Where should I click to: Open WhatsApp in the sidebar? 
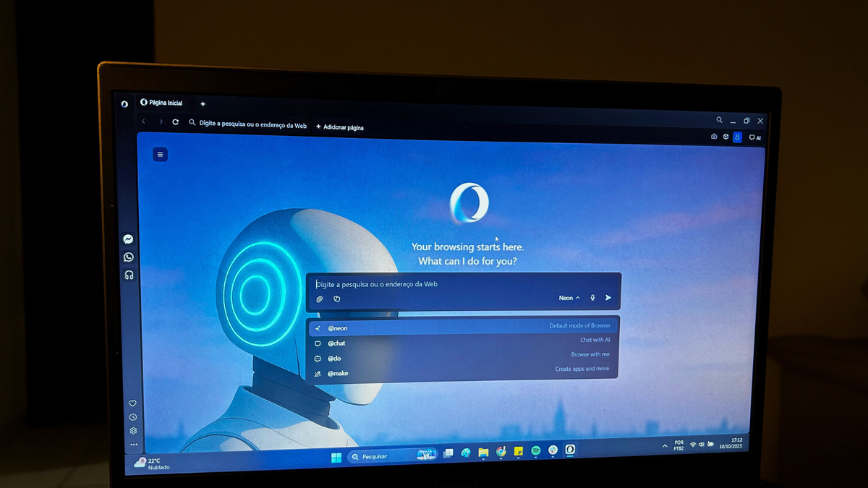pyautogui.click(x=129, y=257)
